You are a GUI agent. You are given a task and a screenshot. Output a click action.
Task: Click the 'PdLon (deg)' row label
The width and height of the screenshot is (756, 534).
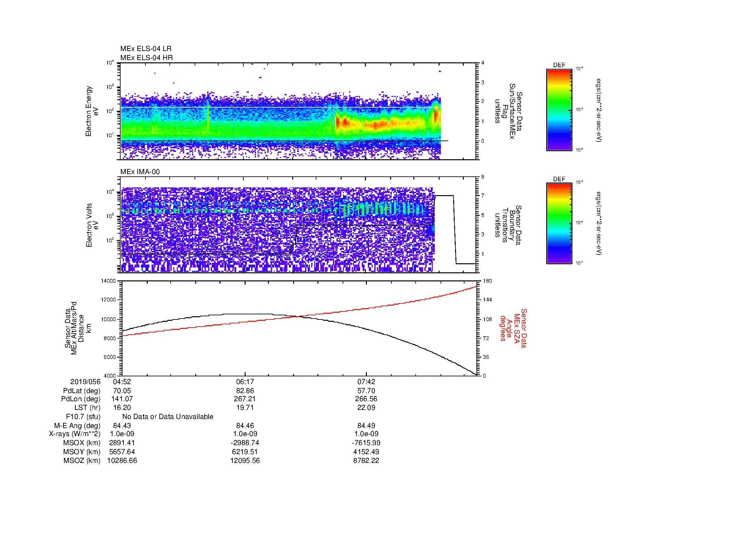[81, 399]
